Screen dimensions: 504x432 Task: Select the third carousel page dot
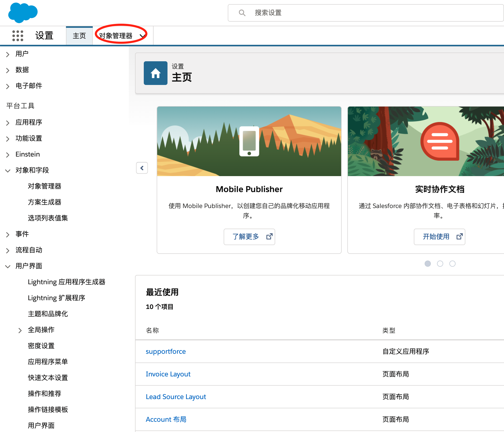click(452, 264)
